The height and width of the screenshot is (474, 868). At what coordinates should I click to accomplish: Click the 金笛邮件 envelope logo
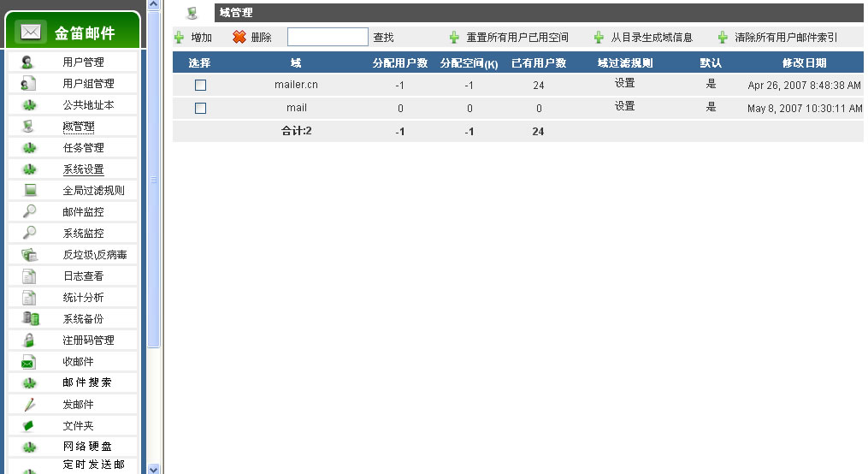32,33
